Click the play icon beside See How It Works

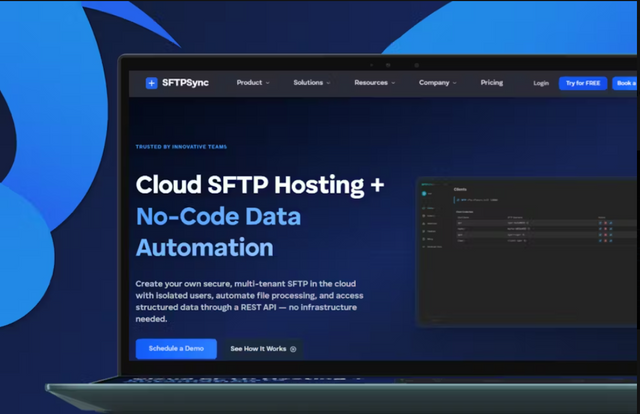pos(293,349)
